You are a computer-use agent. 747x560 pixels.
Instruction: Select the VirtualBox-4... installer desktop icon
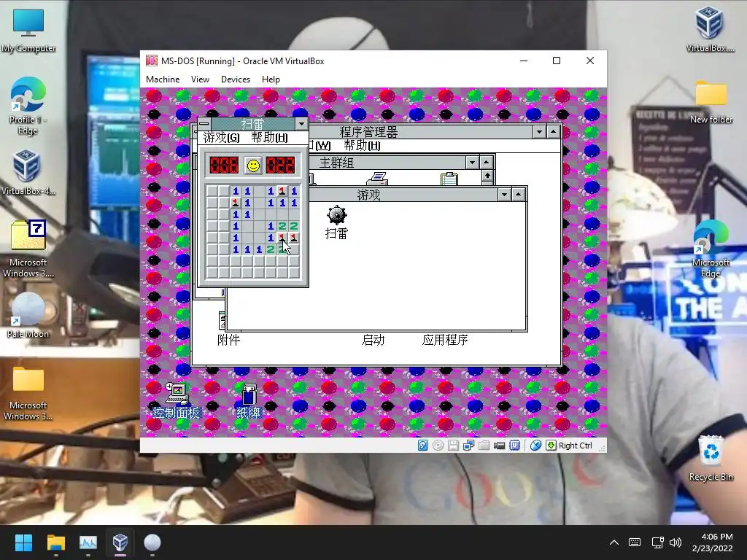(28, 172)
